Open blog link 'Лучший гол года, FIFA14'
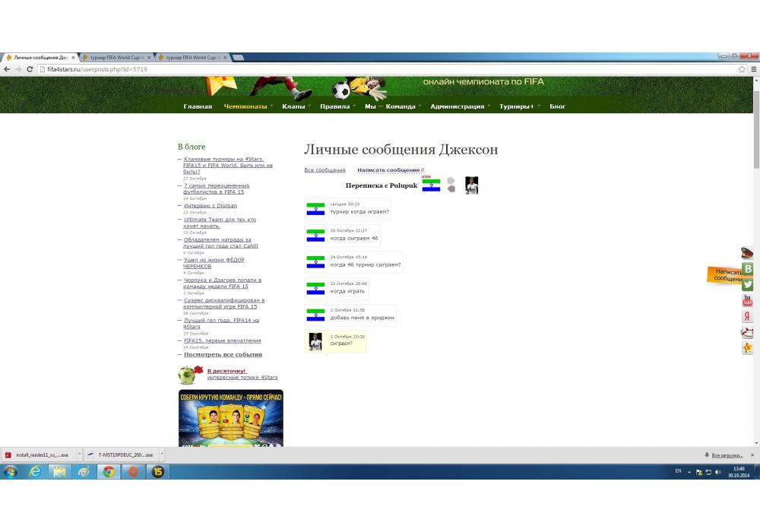 tap(221, 323)
